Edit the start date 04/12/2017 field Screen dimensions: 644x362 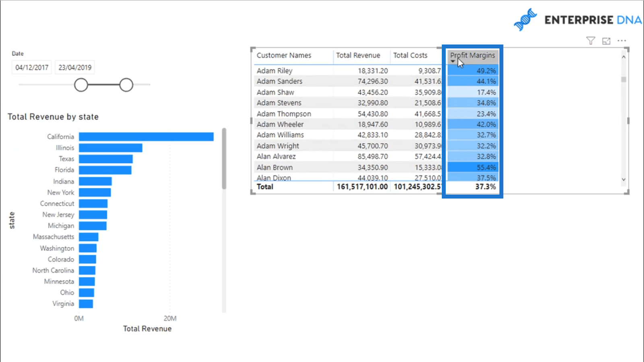pos(32,68)
